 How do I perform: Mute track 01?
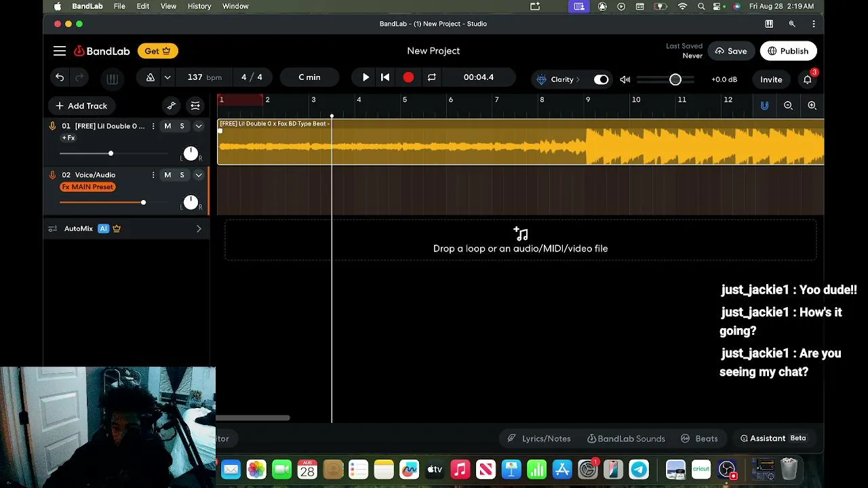point(167,126)
